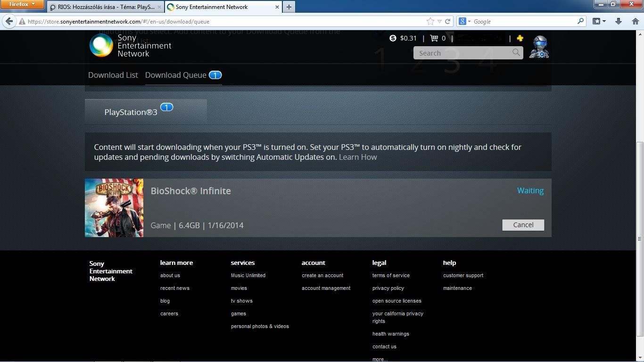Open a new tab with the plus button
Viewport: 644px width, 362px height.
[x=289, y=7]
